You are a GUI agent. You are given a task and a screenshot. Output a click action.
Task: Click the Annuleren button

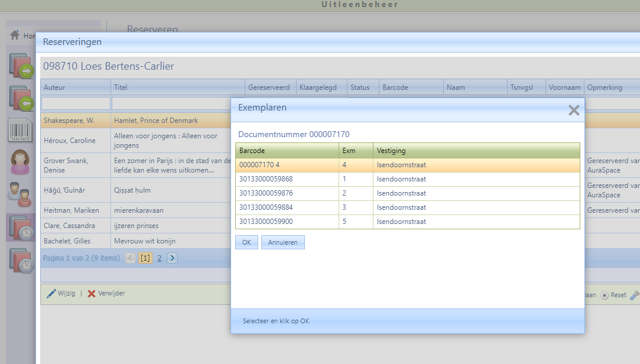pyautogui.click(x=282, y=242)
